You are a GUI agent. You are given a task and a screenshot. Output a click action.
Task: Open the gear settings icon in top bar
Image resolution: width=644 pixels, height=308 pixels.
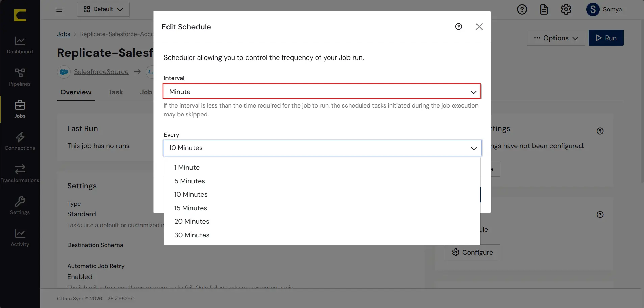tap(566, 9)
